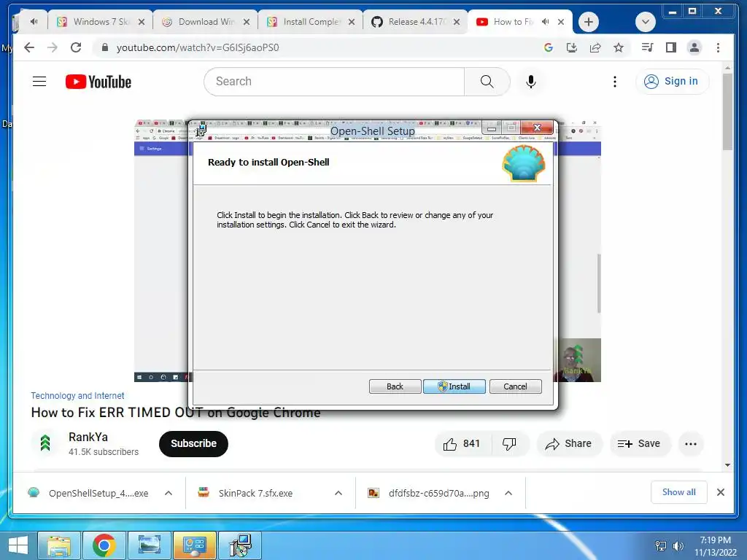Toggle Chrome side panel icon
The image size is (747, 560).
(x=671, y=47)
